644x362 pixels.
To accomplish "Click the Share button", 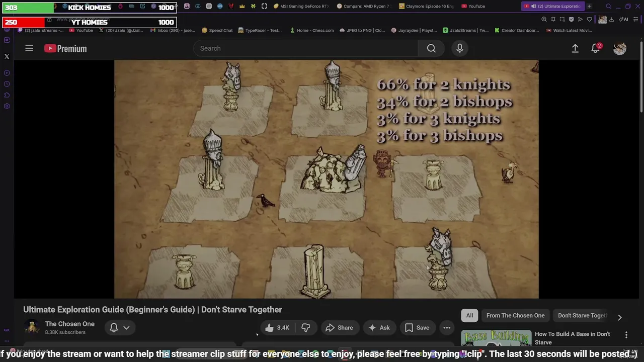I will (x=339, y=328).
